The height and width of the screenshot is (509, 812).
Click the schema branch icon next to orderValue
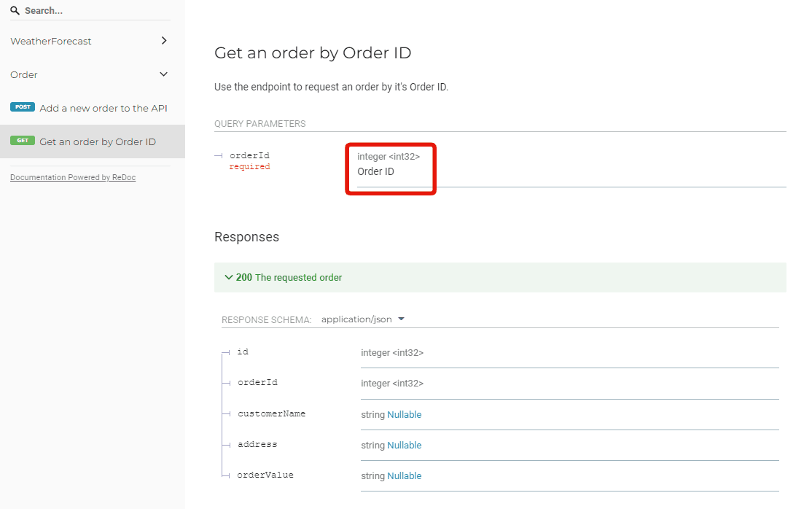[x=225, y=475]
